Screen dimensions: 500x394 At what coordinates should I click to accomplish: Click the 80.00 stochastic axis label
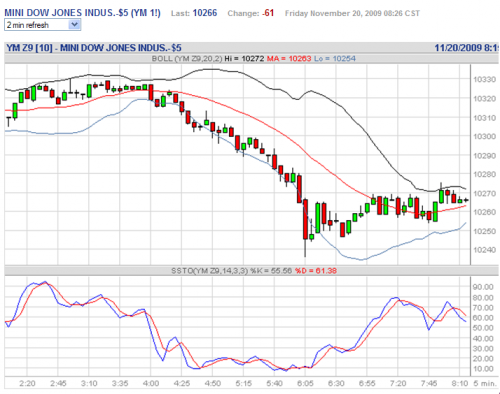click(x=483, y=297)
